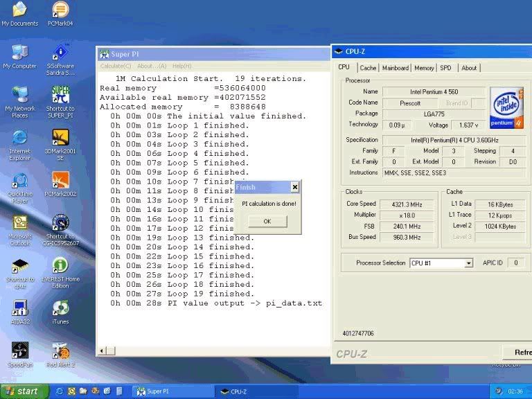Click the system tray icon near clock
The height and width of the screenshot is (399, 532).
[498, 391]
